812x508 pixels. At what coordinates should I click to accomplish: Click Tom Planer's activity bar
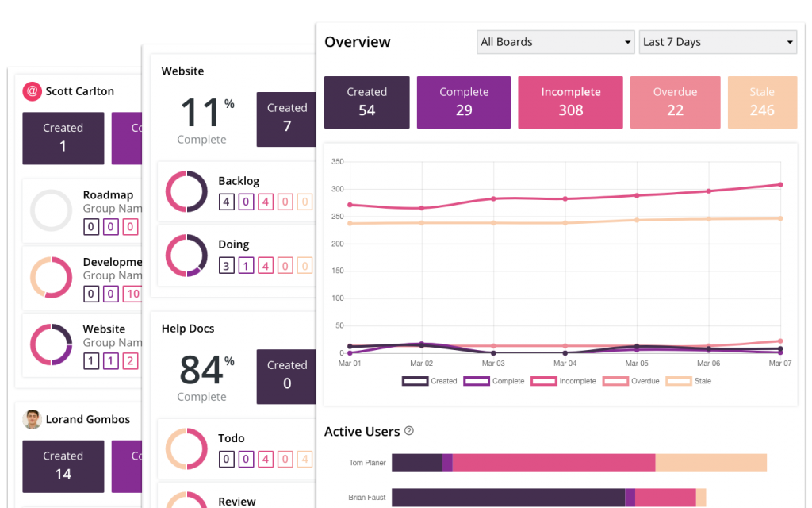(x=579, y=462)
